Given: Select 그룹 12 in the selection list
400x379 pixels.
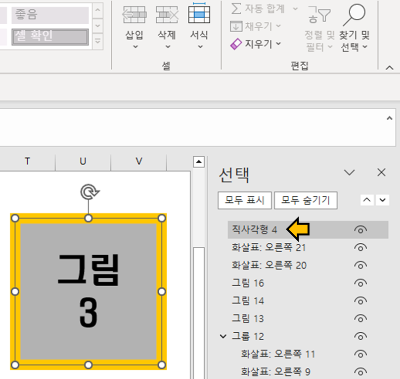Looking at the screenshot, I should [x=248, y=336].
